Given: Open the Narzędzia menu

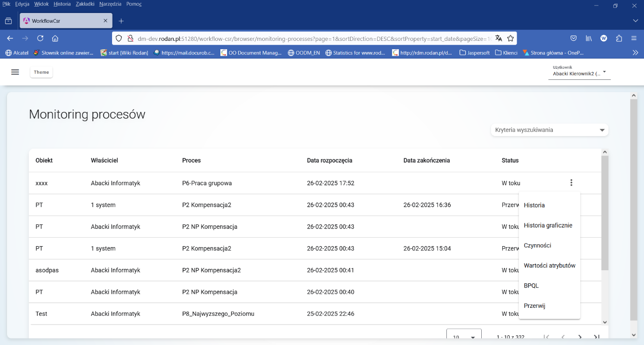Looking at the screenshot, I should pos(111,4).
